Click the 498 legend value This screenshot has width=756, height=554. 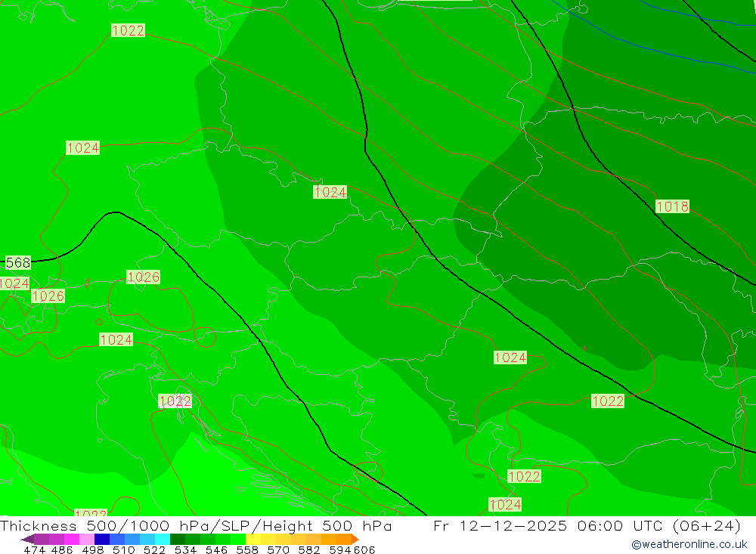pos(92,549)
